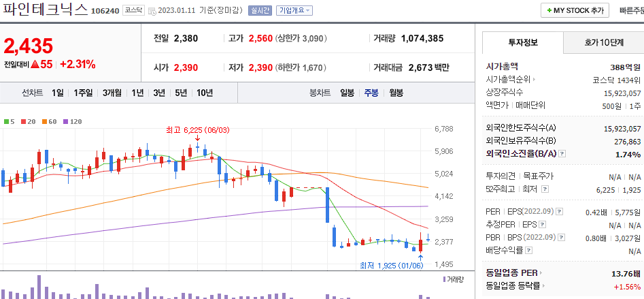The width and height of the screenshot is (644, 299).
Task: Click the 상한가 3,090 text
Action: point(301,39)
